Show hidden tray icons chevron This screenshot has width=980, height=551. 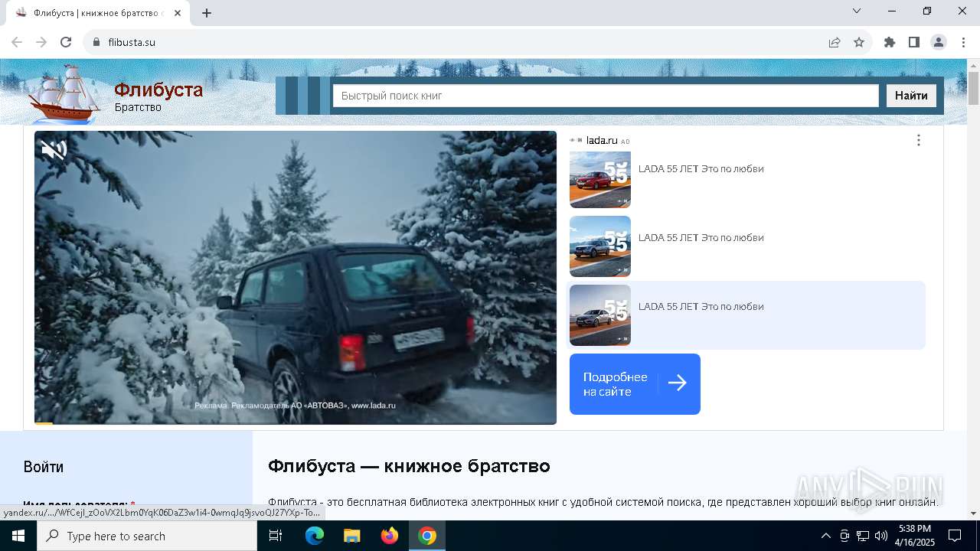825,536
